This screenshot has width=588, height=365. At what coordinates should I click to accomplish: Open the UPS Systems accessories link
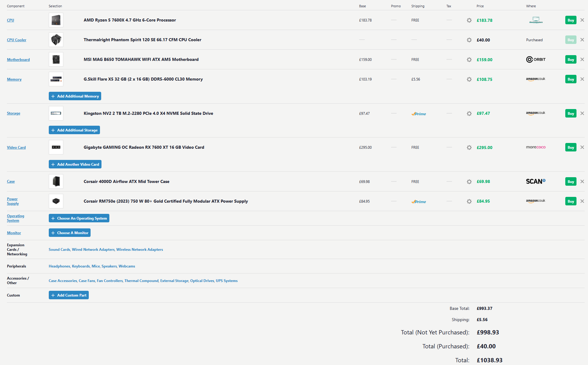point(227,281)
